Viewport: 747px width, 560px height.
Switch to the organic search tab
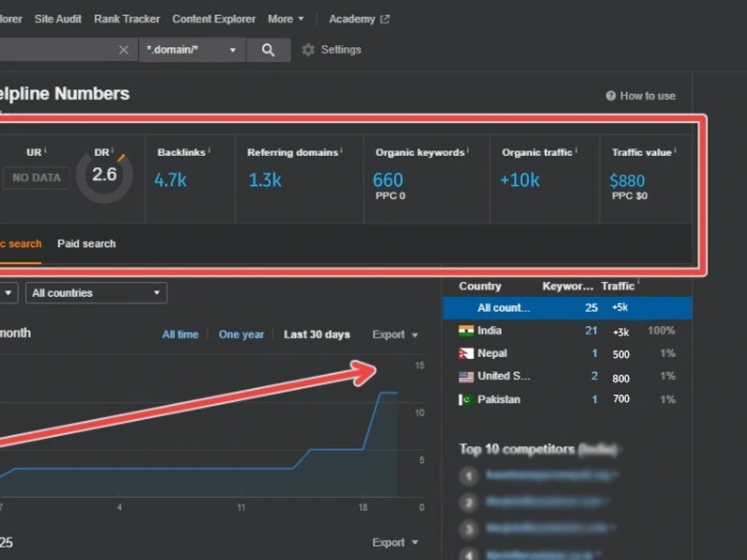tap(20, 244)
